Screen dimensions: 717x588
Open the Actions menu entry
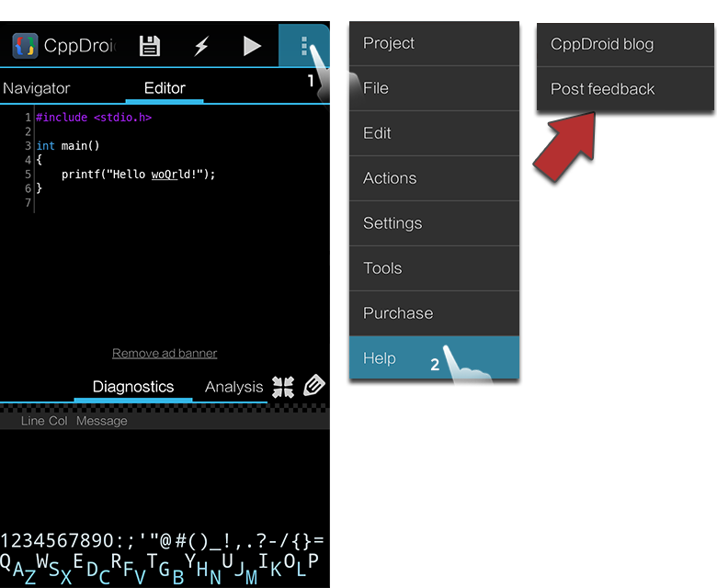click(434, 178)
